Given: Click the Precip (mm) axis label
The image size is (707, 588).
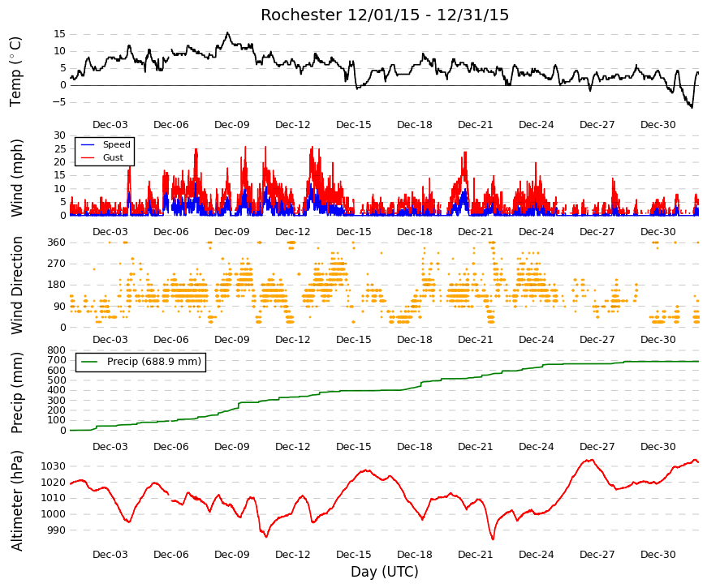Looking at the screenshot, I should 16,393.
